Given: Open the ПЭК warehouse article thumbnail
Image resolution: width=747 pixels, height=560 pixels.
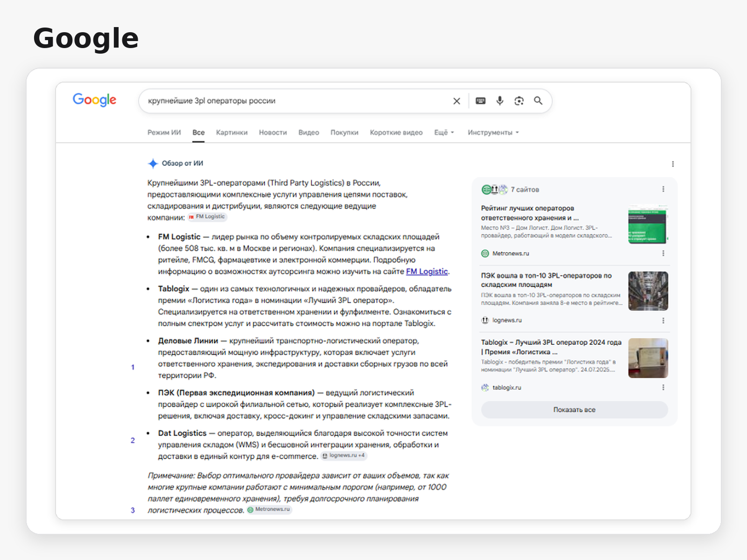Looking at the screenshot, I should [648, 291].
